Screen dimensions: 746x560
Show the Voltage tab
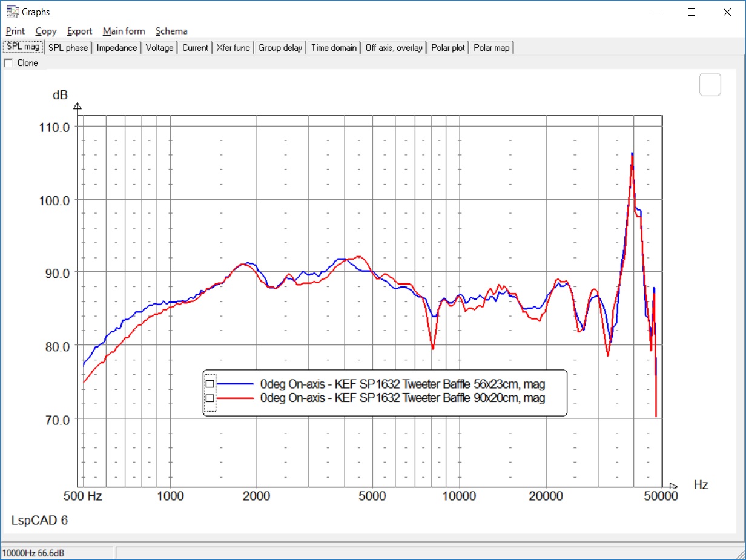(x=160, y=48)
